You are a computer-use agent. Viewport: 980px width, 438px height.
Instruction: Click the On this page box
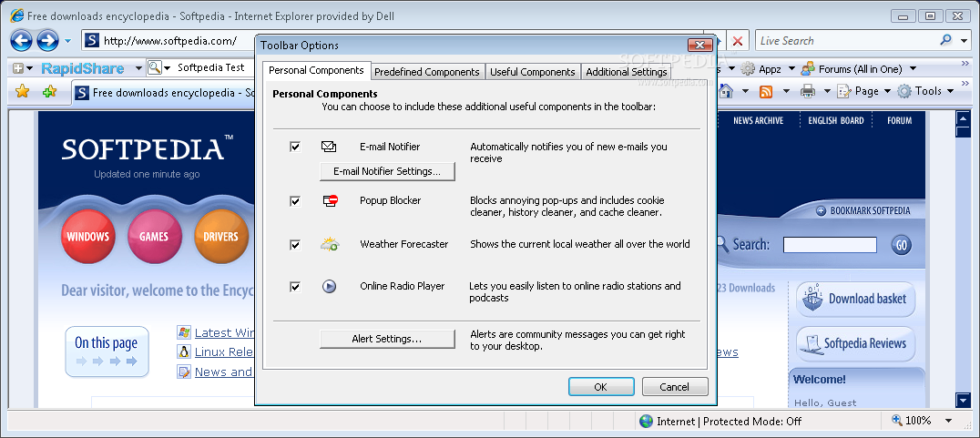(x=107, y=351)
